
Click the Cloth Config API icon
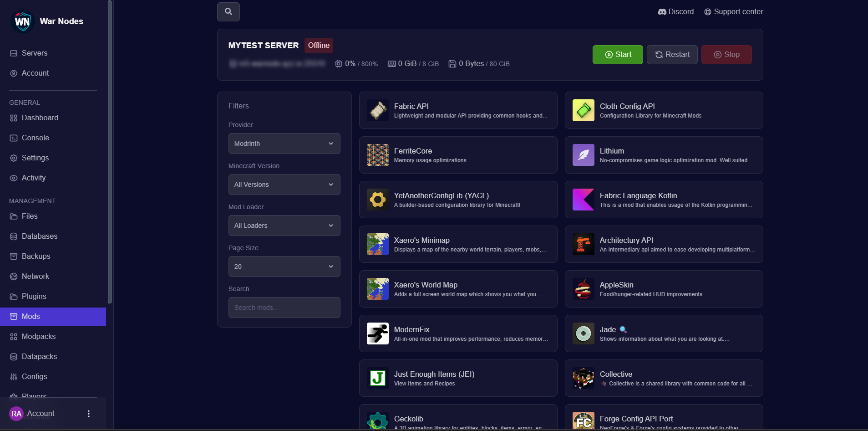(x=584, y=110)
